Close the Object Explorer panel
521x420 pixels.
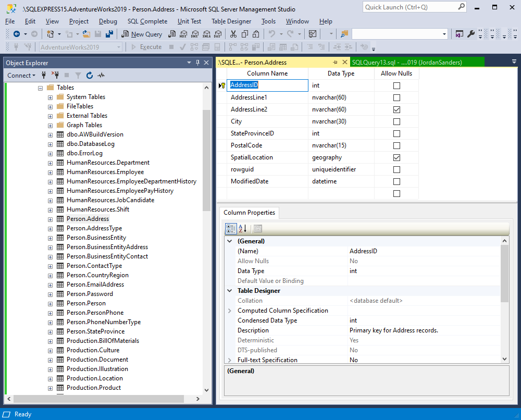[x=206, y=63]
